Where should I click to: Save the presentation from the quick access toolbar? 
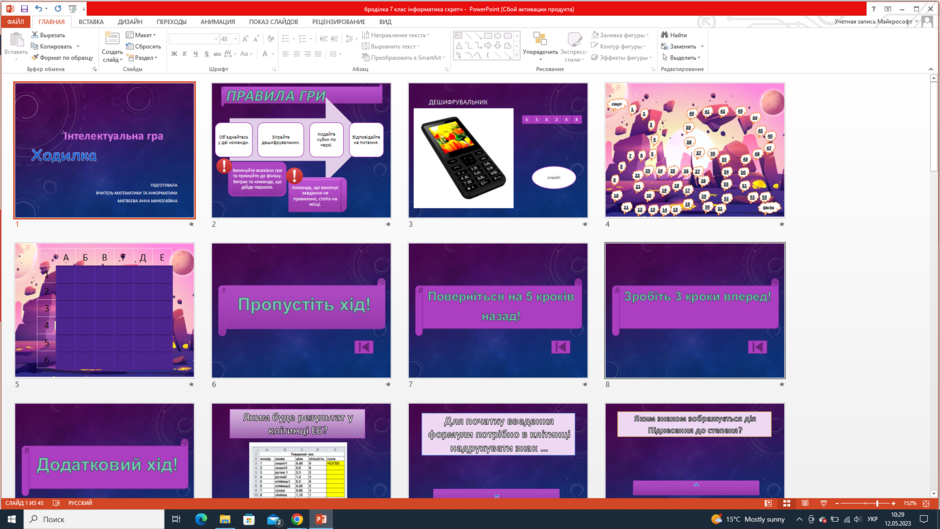24,9
